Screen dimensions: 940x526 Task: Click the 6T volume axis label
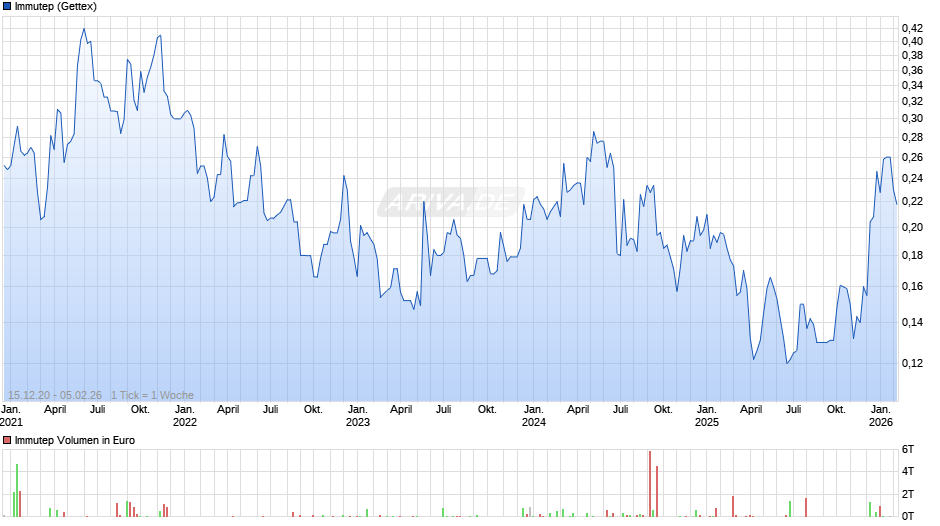point(908,450)
